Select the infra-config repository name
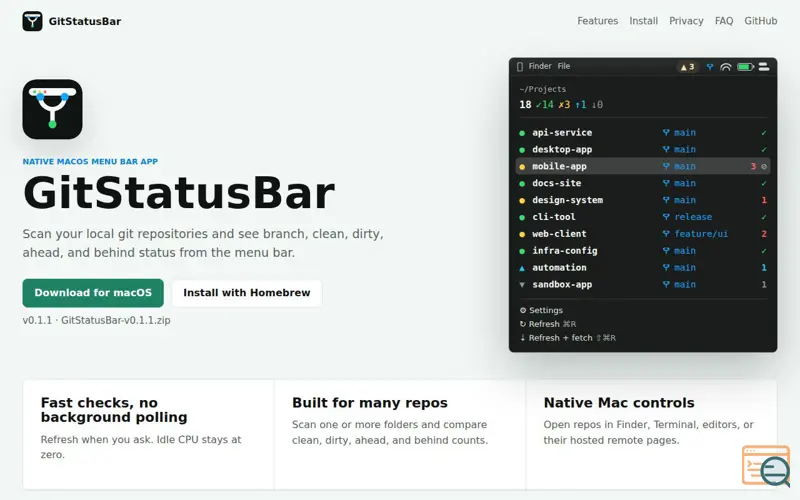This screenshot has width=800, height=500. tap(565, 251)
